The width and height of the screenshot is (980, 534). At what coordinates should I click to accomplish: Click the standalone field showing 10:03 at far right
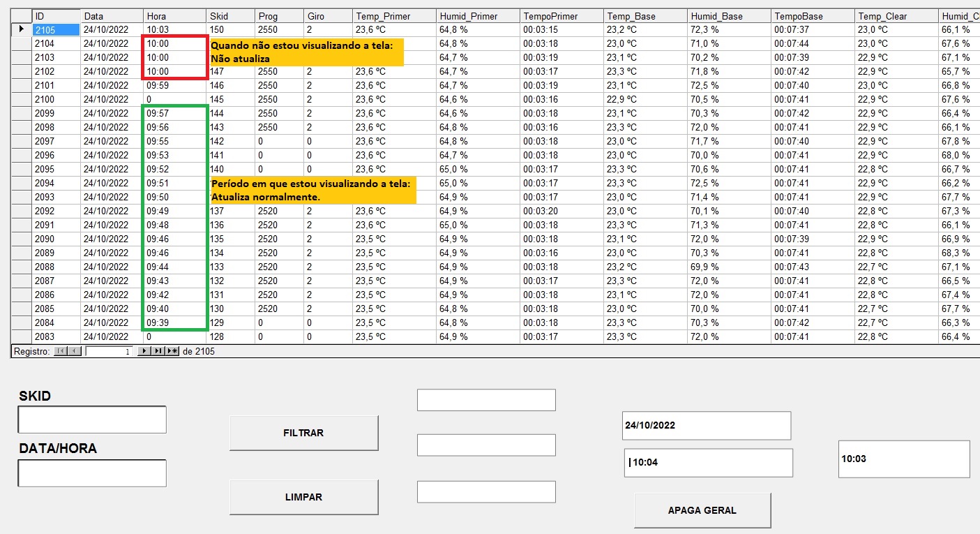pos(904,459)
